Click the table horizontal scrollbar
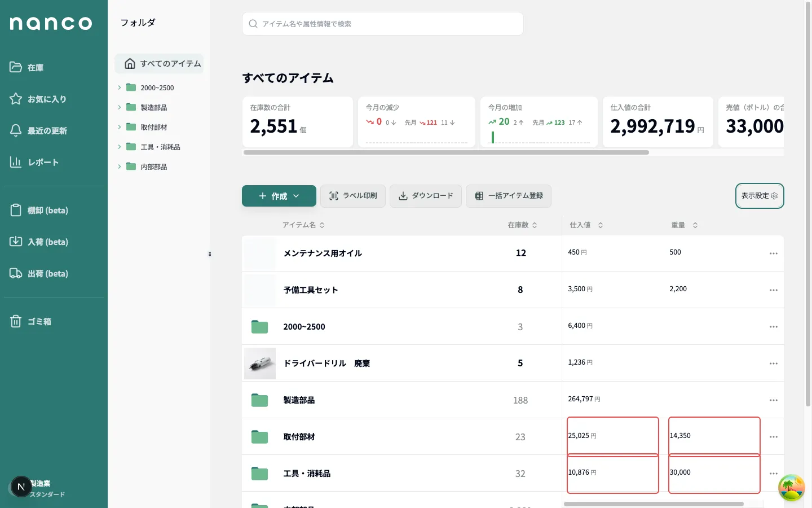The image size is (812, 508). (654, 504)
